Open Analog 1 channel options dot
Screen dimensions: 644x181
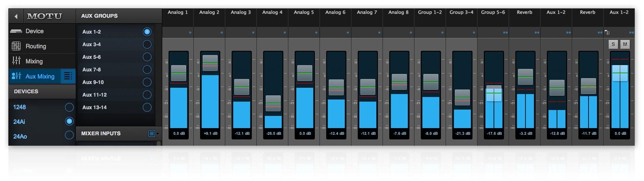190,32
